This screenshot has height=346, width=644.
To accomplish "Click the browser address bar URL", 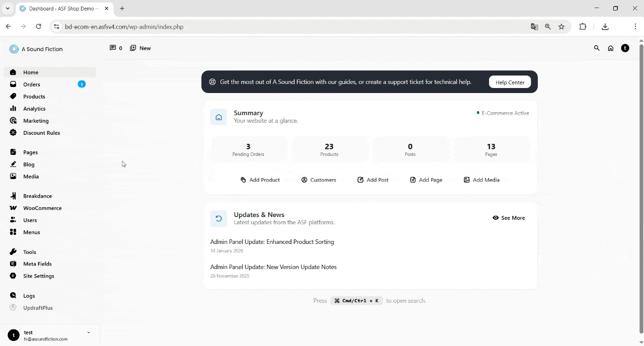I will point(124,27).
